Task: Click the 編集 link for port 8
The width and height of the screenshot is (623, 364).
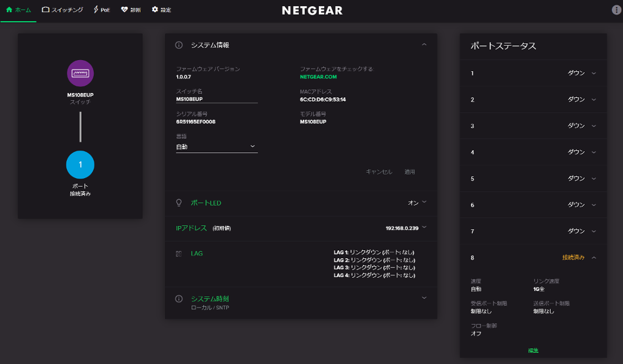Action: [533, 351]
